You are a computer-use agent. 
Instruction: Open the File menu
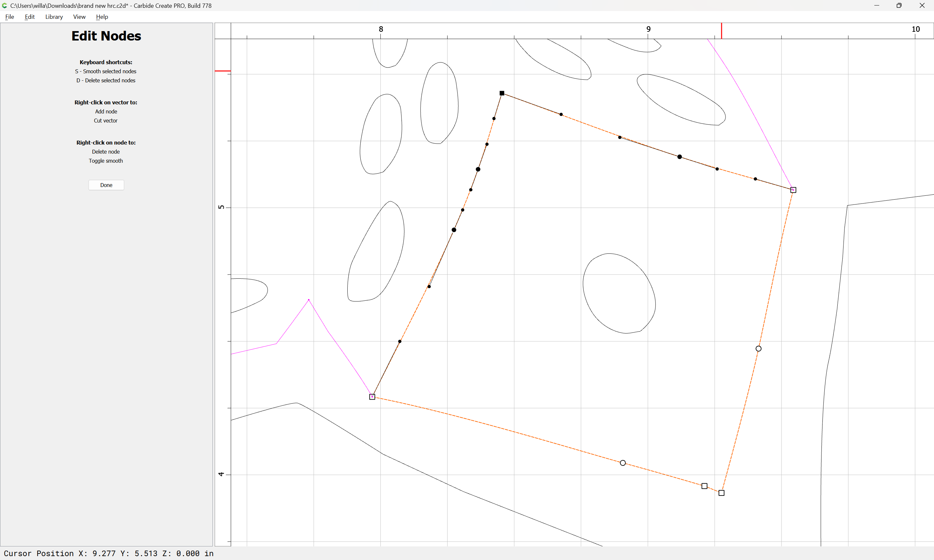point(9,17)
